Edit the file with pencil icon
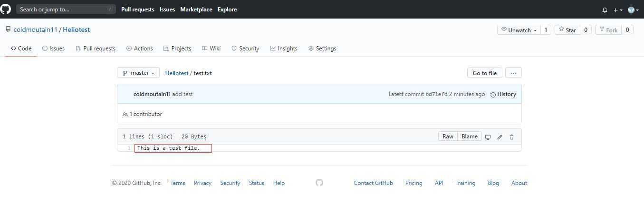 500,137
